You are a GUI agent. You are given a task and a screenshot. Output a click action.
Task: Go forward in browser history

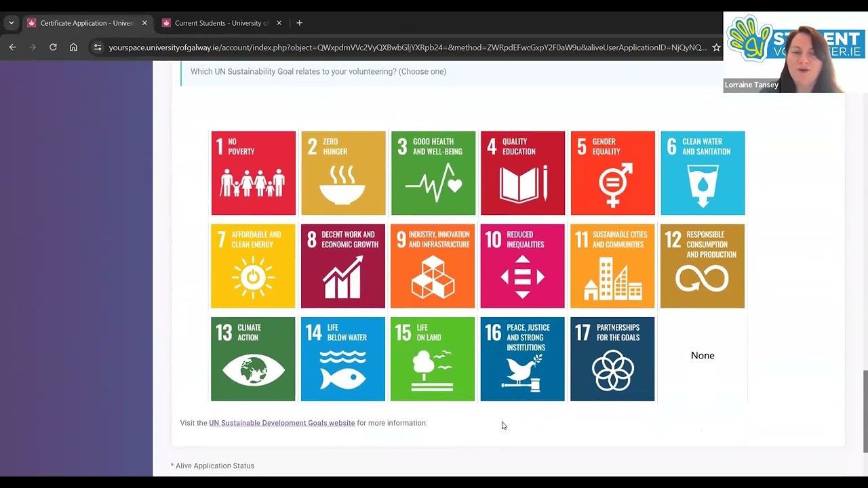[33, 47]
